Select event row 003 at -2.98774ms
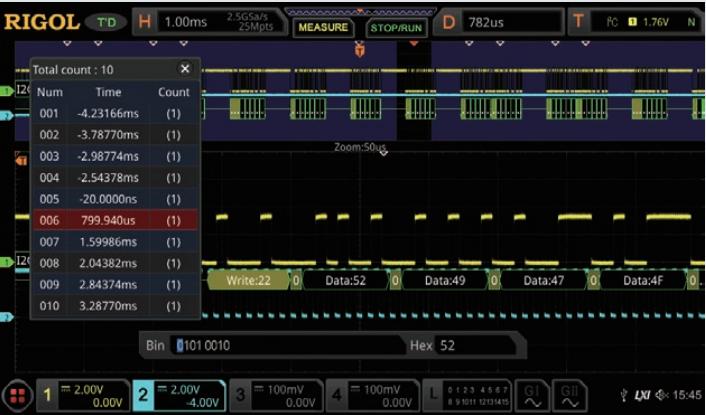 coord(115,156)
